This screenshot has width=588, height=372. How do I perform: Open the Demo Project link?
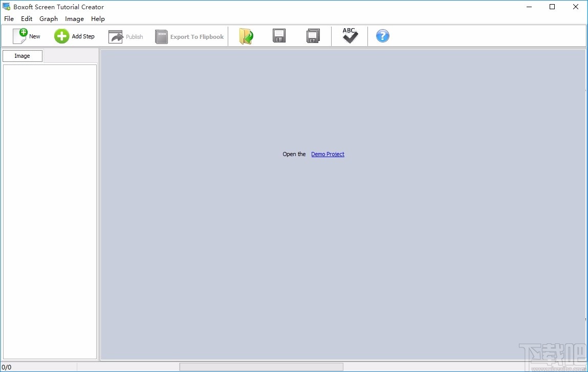pos(328,154)
